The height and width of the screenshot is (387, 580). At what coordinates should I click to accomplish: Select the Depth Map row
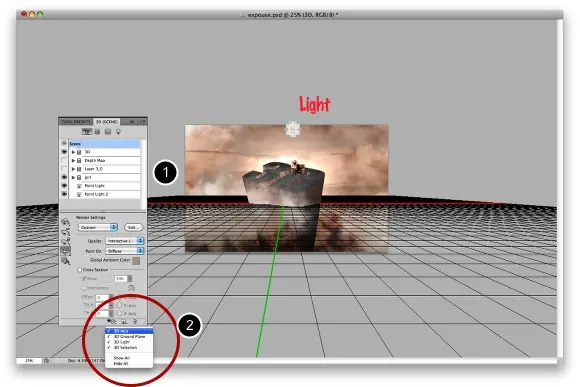(x=105, y=161)
